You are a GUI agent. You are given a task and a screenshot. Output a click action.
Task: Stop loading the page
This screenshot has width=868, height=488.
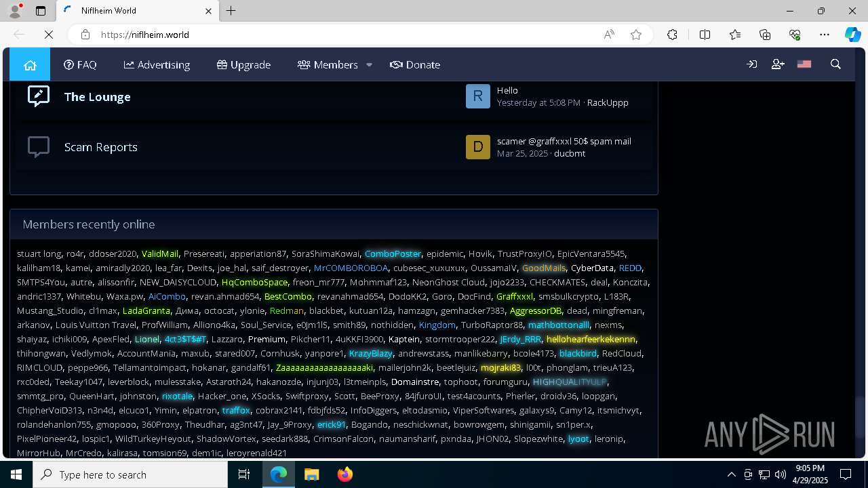point(49,35)
